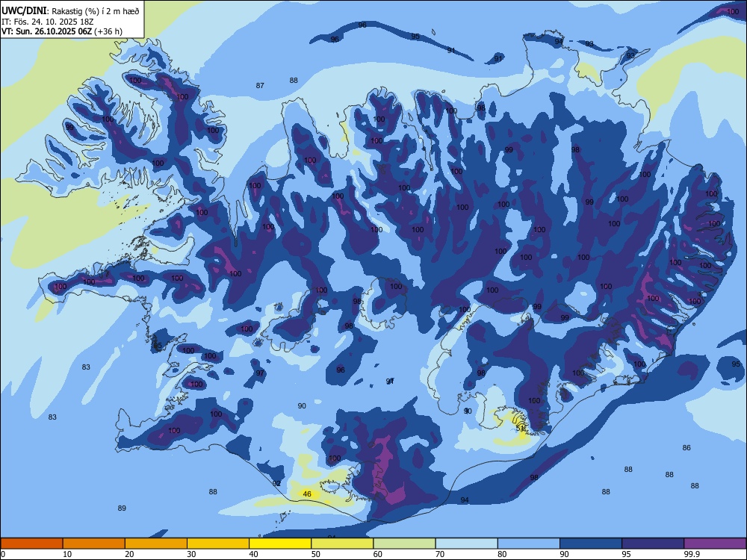The height and width of the screenshot is (560, 747).
Task: Select the '30' legend tick label
Action: click(191, 554)
